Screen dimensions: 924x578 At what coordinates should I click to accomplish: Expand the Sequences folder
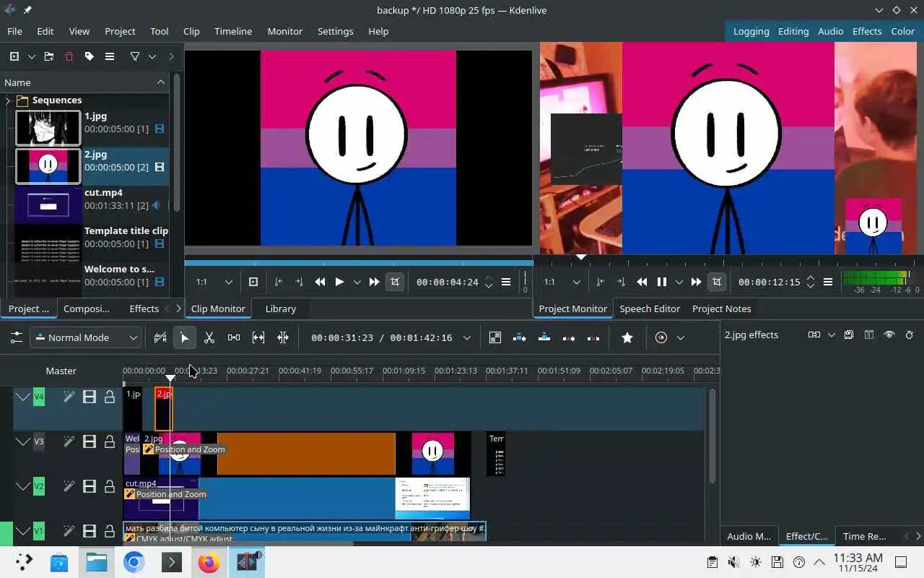click(x=8, y=100)
